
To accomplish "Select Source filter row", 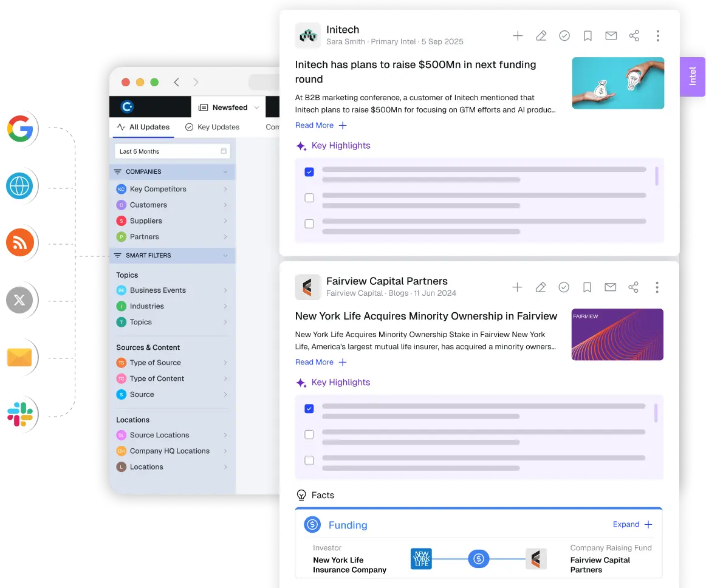I will [172, 394].
